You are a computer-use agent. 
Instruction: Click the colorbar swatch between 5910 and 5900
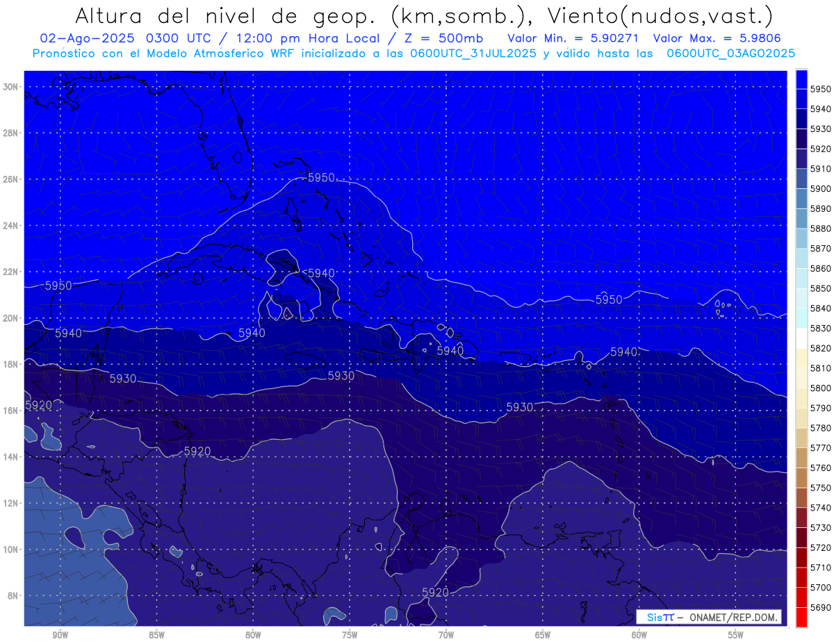pos(801,179)
